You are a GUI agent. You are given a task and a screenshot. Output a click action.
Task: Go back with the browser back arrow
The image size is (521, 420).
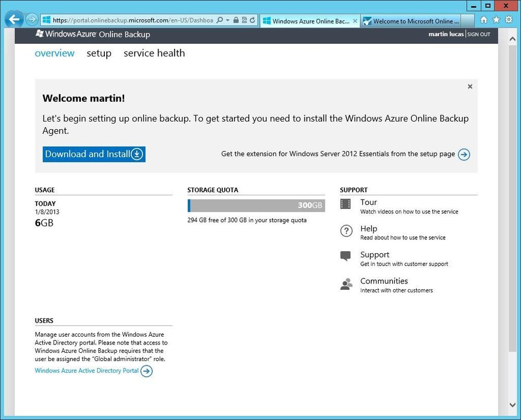click(14, 20)
